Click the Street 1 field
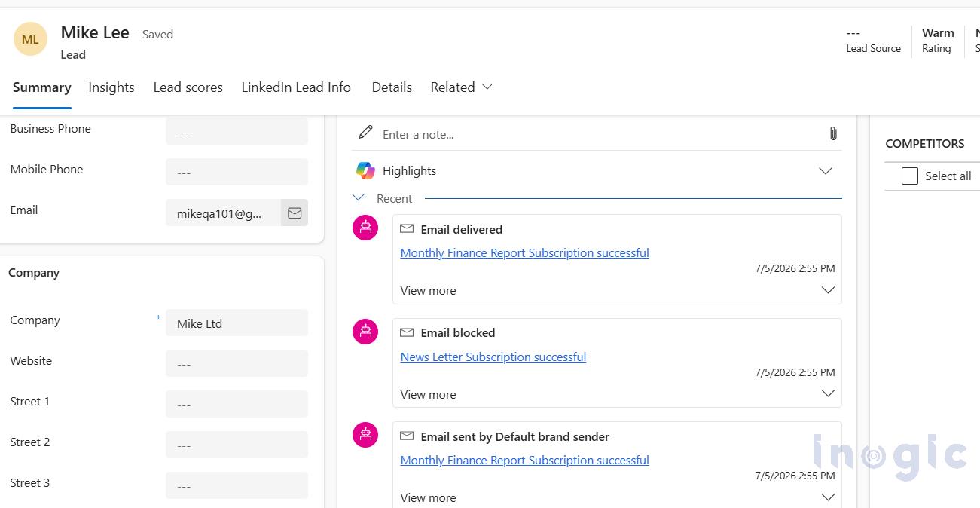Screen dimensions: 980x508 click(237, 405)
